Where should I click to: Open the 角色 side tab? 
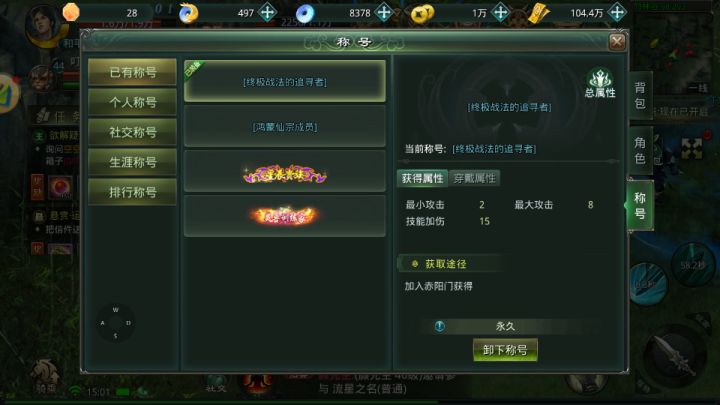tap(640, 151)
